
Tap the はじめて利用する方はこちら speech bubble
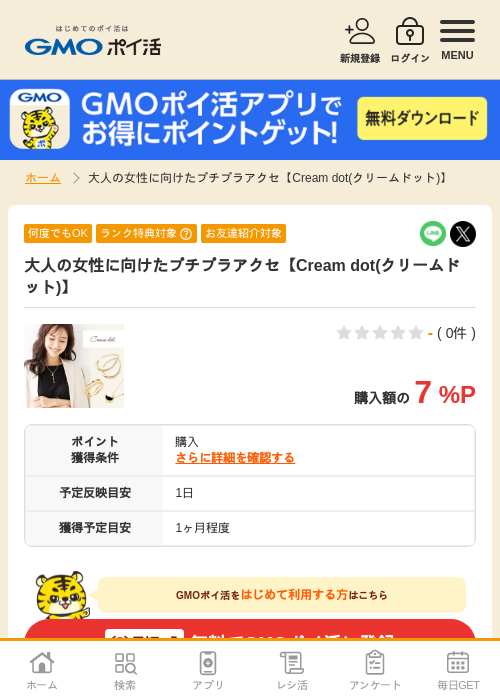click(x=282, y=595)
